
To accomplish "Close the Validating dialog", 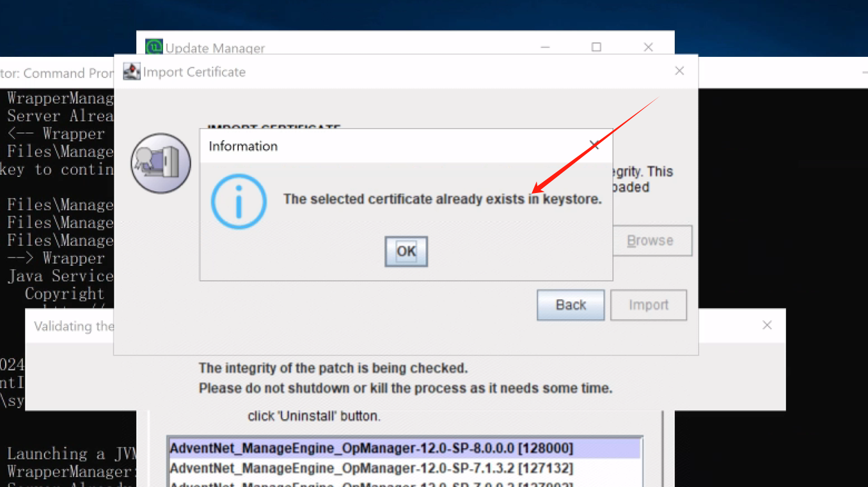I will click(767, 325).
